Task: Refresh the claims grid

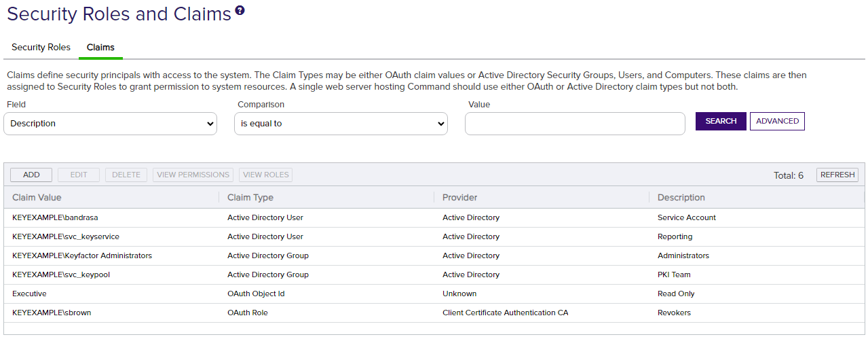Action: click(x=837, y=175)
